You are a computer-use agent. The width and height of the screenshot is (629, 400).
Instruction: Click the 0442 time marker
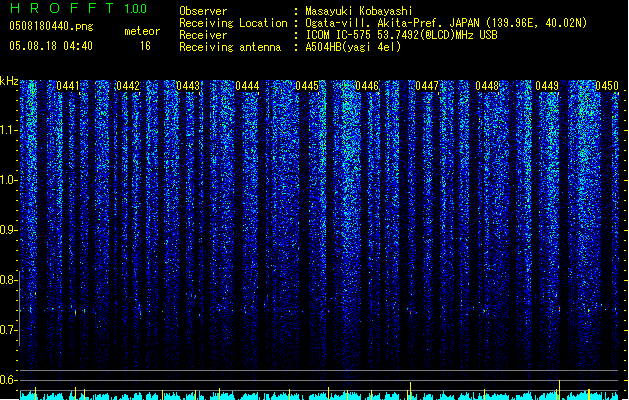[128, 86]
